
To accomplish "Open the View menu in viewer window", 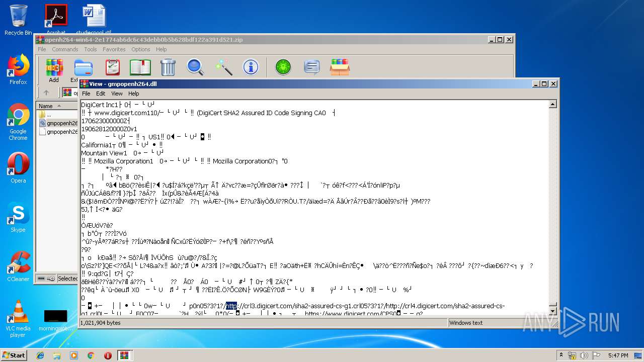I will [x=117, y=94].
